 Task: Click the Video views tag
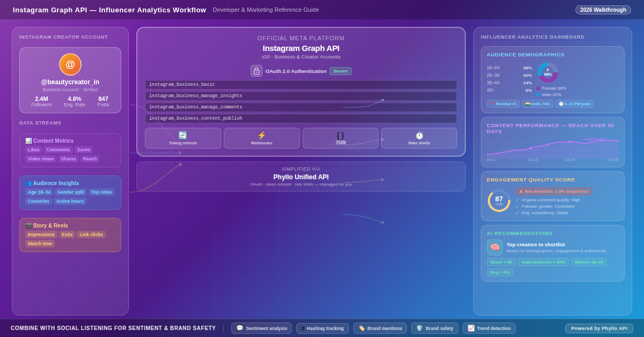click(x=41, y=159)
